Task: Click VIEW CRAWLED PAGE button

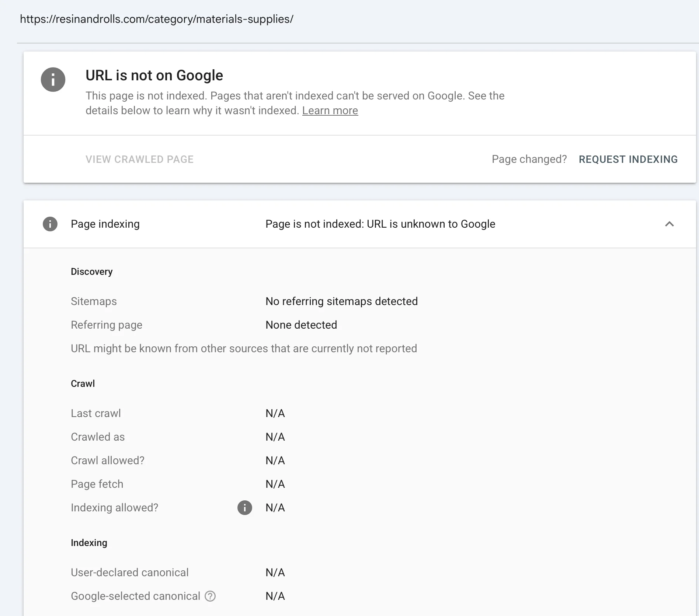Action: (140, 159)
